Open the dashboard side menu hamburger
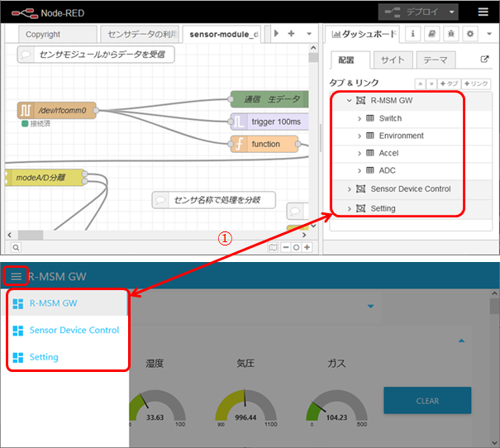 click(x=16, y=276)
